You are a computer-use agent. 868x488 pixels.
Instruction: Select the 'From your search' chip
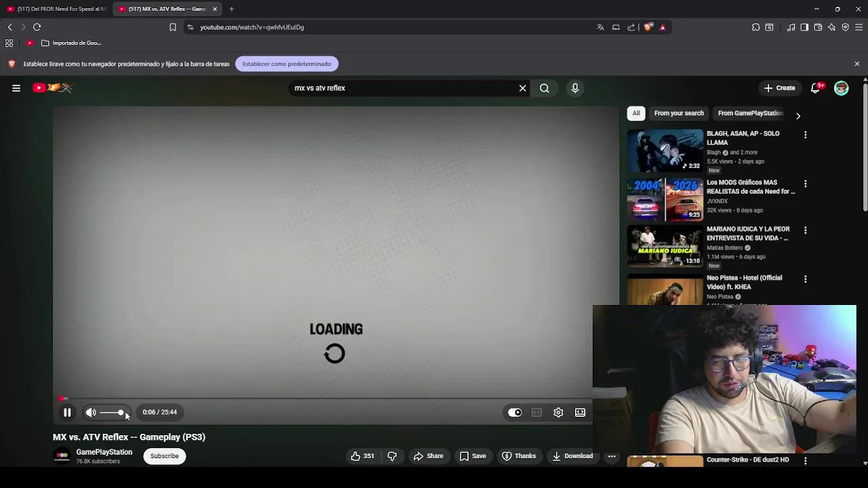click(679, 113)
